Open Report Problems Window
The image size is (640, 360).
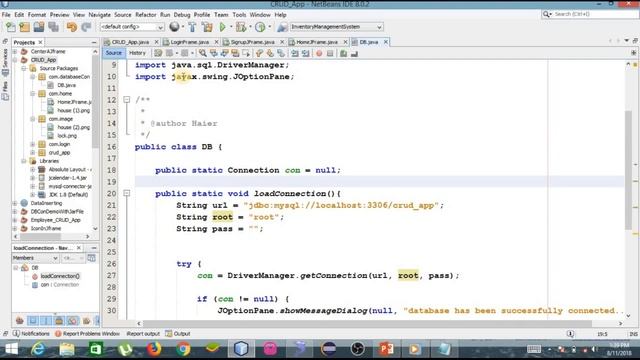click(x=87, y=333)
